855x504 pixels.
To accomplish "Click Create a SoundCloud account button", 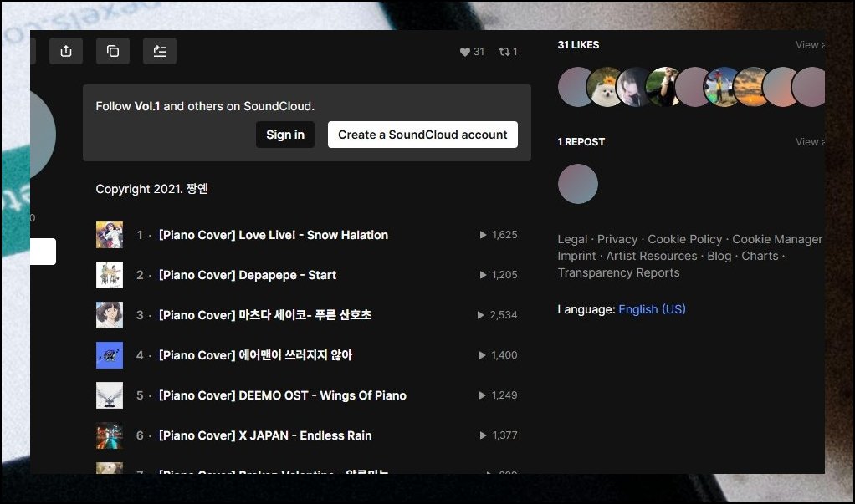I will 422,135.
